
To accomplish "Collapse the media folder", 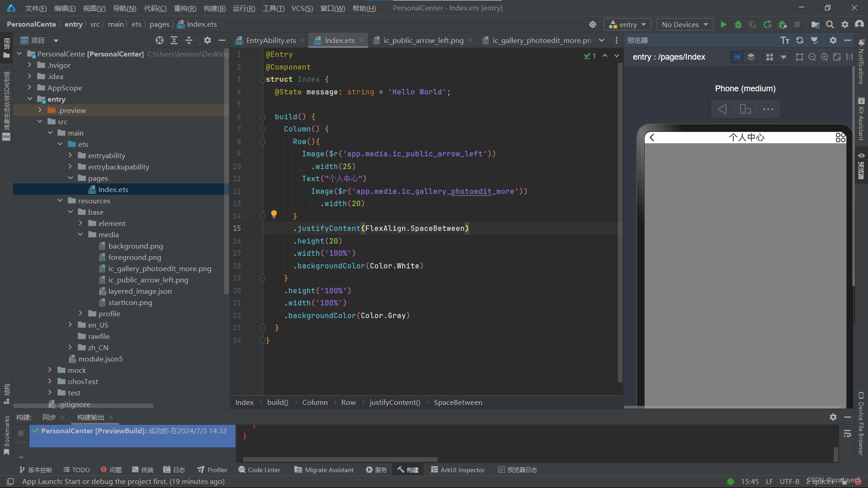I will (80, 235).
